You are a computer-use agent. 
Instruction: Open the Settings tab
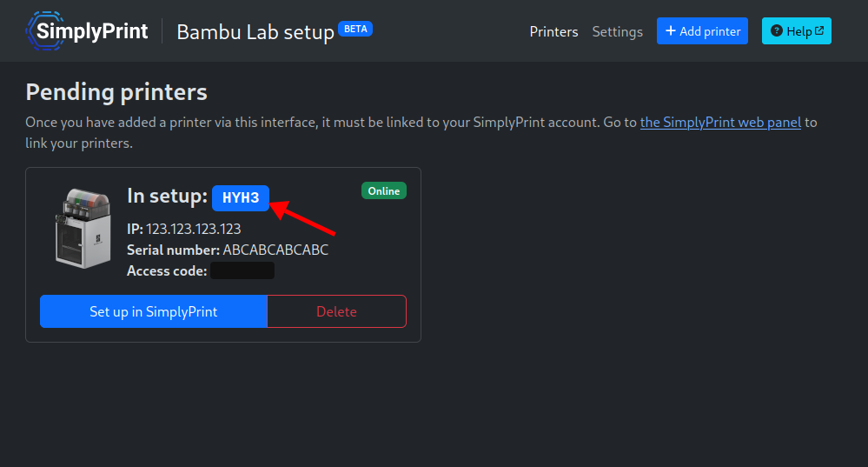617,31
